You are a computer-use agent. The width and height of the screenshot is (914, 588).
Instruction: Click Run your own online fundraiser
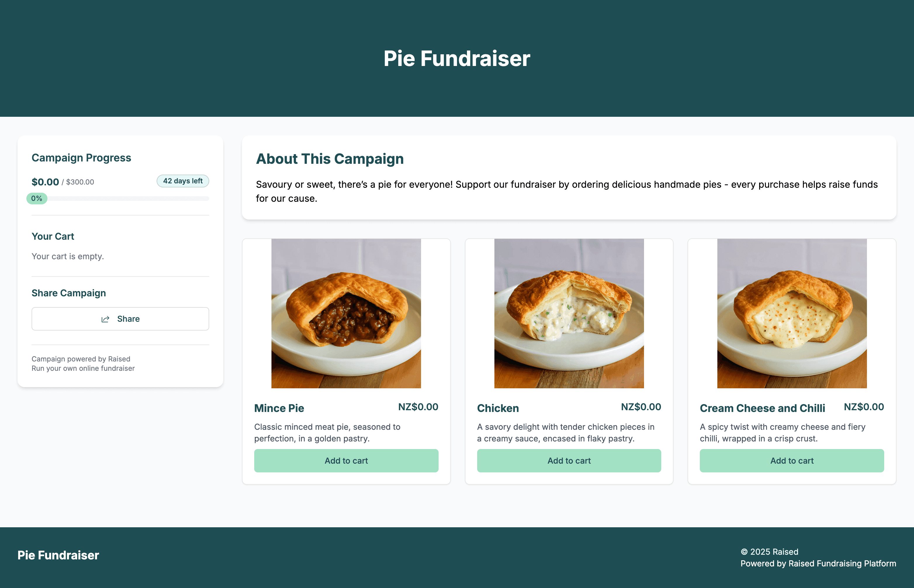(x=83, y=368)
